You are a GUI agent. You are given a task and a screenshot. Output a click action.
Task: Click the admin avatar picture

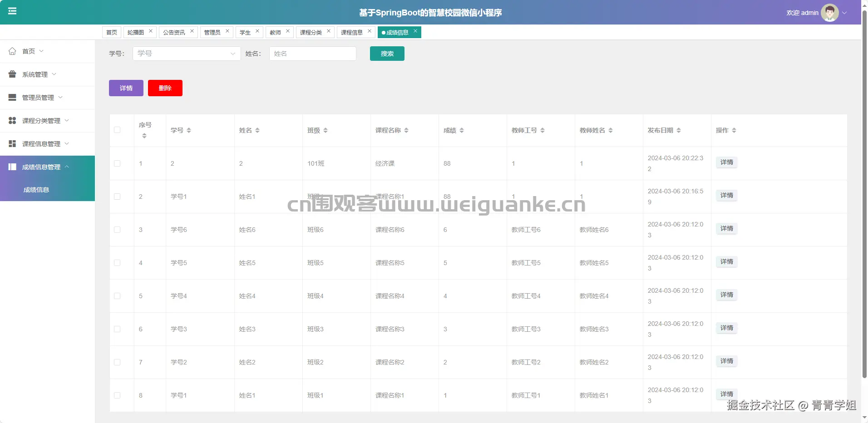point(829,13)
